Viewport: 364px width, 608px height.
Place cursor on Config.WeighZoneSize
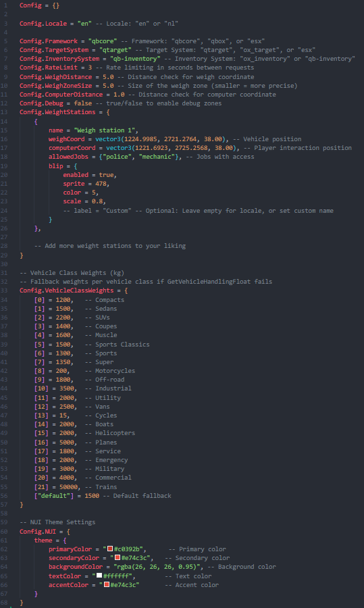[55, 86]
